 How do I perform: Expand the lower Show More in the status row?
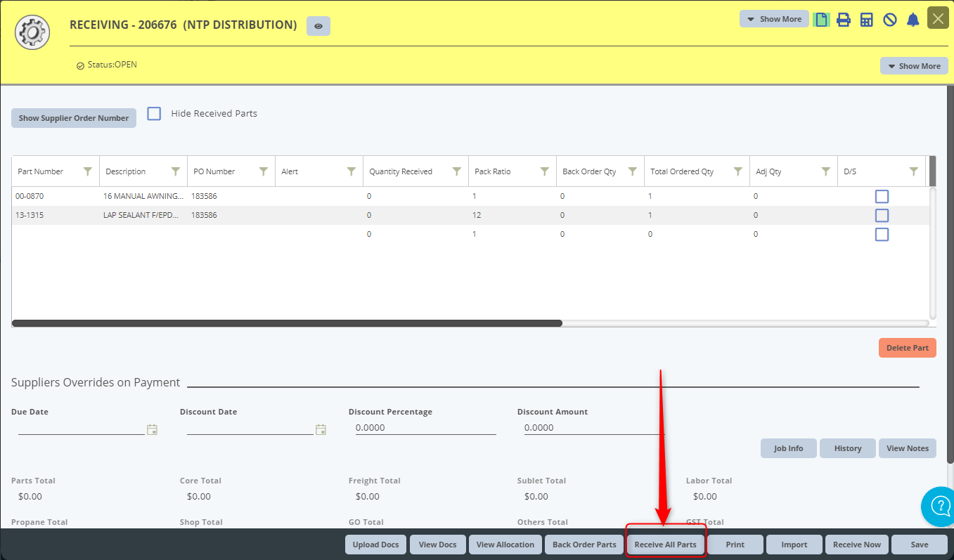[913, 66]
